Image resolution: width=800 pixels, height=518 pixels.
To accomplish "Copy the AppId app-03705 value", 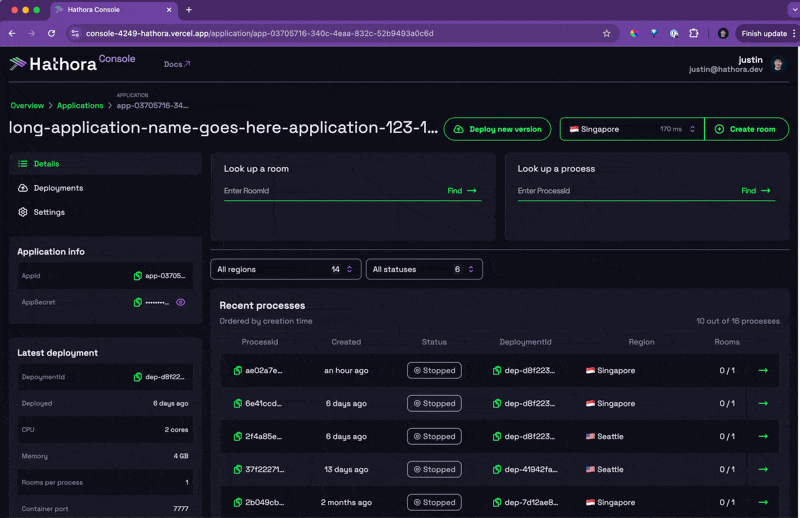I will 137,276.
